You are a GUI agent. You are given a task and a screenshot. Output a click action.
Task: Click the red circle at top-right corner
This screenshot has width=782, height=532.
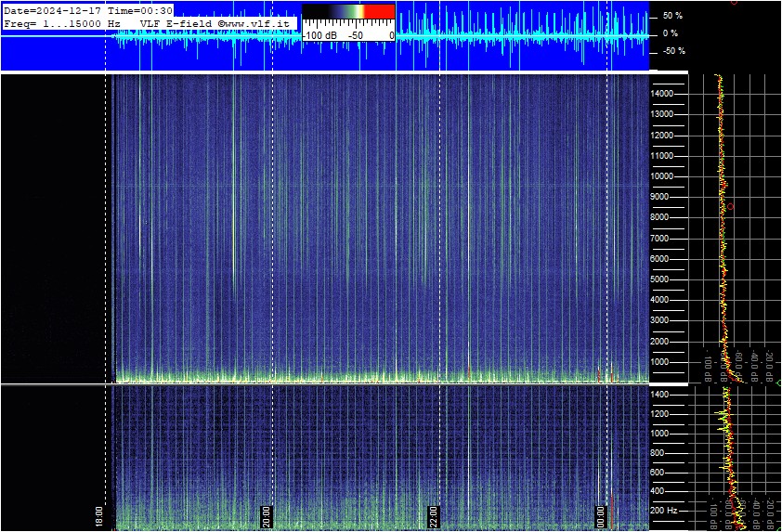pos(734,2)
